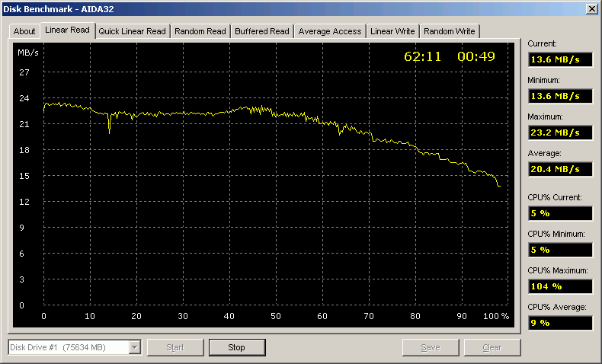
Task: Open the Average Access tab
Action: (x=330, y=31)
